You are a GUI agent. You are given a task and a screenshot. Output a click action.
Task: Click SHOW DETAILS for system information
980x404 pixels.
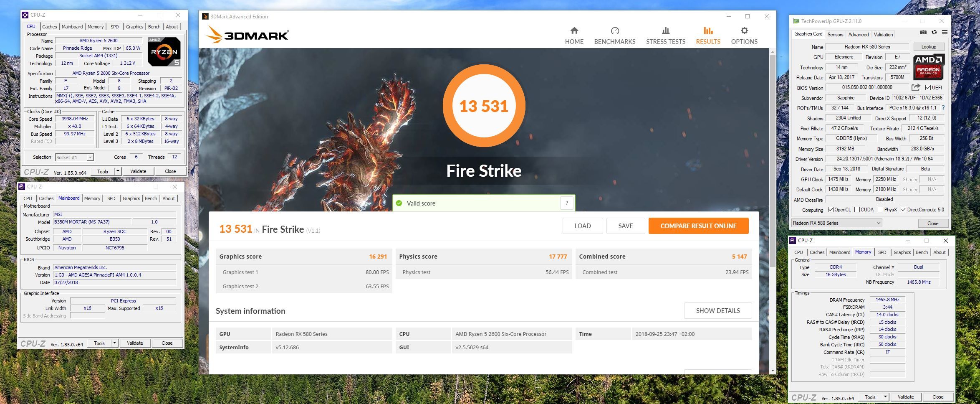tap(718, 311)
